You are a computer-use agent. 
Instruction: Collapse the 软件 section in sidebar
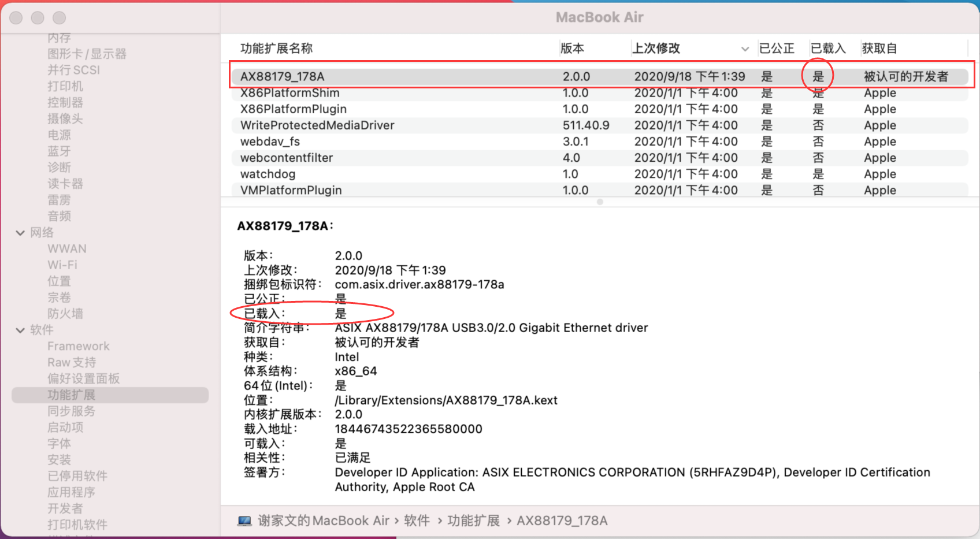tap(20, 330)
